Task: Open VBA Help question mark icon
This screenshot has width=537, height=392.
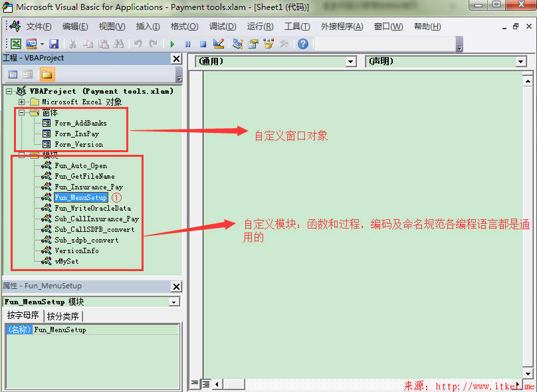Action: tap(303, 44)
